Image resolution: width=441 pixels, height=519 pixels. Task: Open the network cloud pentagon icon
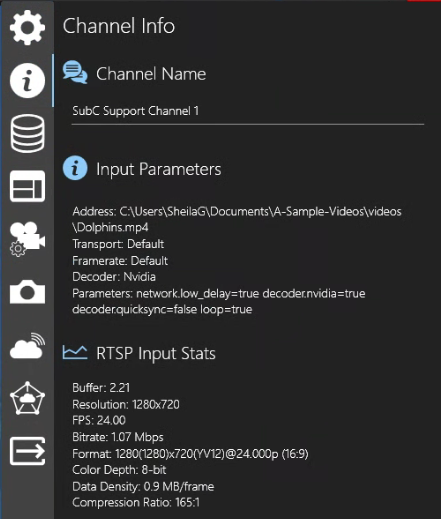pyautogui.click(x=27, y=398)
